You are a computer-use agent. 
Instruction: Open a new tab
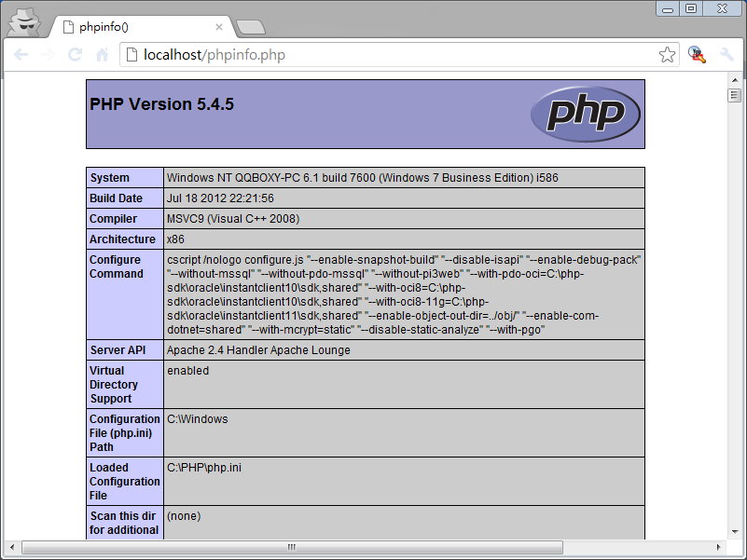pyautogui.click(x=251, y=27)
